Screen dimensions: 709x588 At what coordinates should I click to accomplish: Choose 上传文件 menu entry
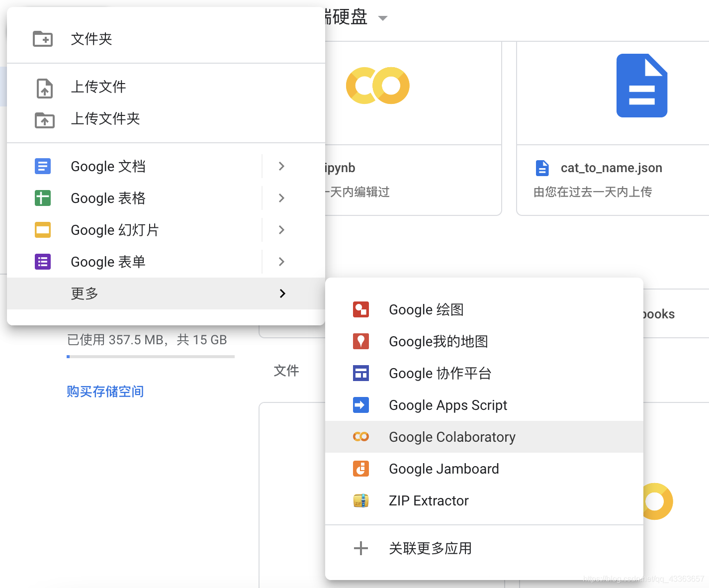coord(166,87)
